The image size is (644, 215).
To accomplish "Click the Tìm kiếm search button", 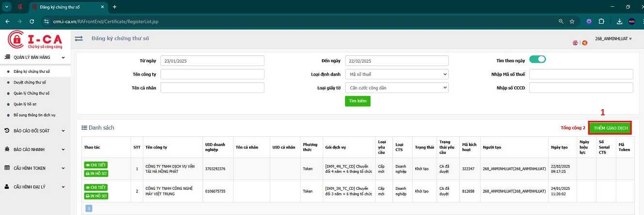I will click(x=358, y=101).
